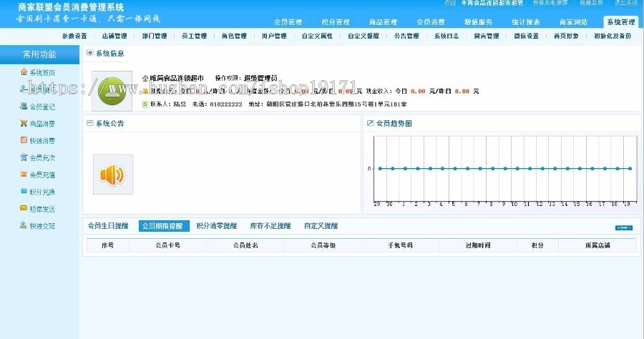644x339 pixels.
Task: Open 系统日志 submenu item
Action: point(447,36)
